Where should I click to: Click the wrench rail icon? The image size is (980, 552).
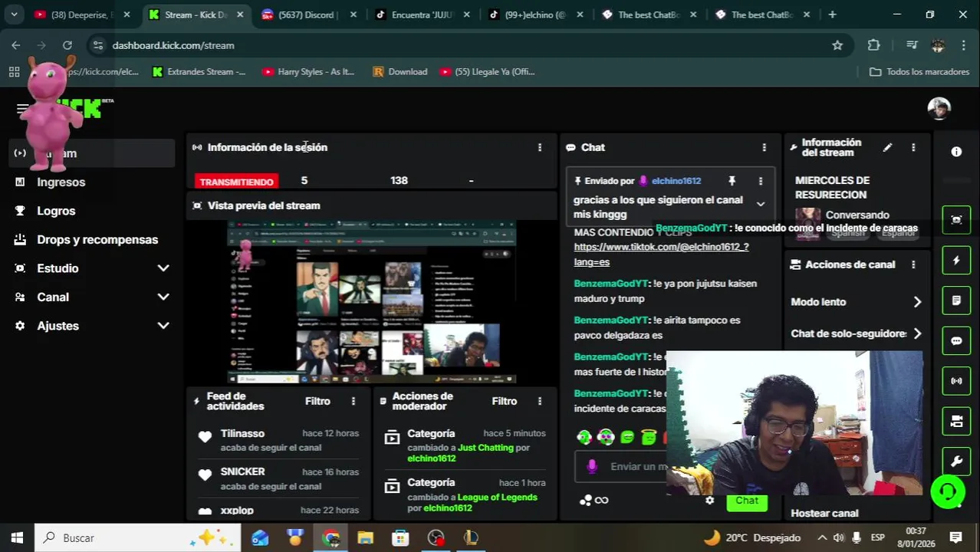(x=956, y=462)
